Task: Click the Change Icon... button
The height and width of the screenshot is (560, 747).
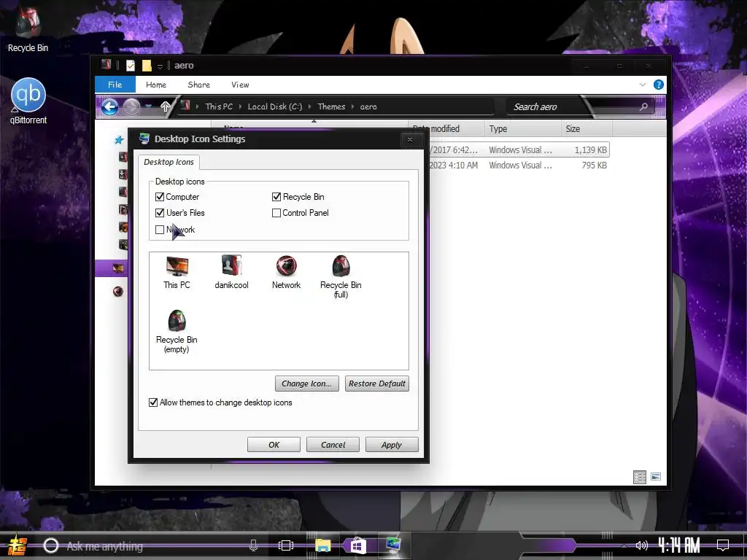Action: pos(307,384)
